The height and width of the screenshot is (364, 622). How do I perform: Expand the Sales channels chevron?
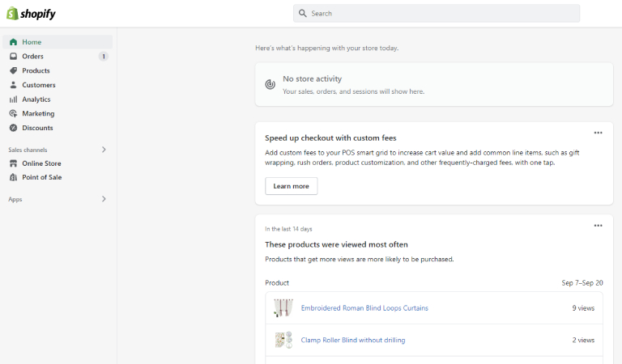104,150
